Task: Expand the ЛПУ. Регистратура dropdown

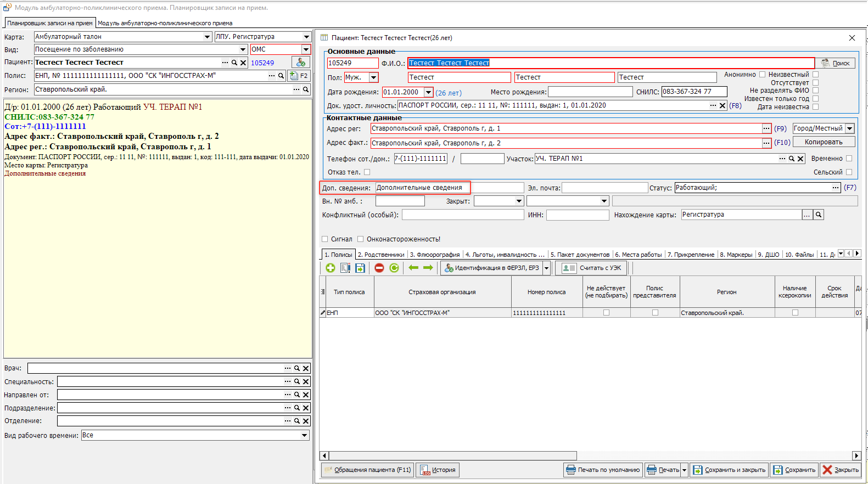Action: pyautogui.click(x=306, y=37)
